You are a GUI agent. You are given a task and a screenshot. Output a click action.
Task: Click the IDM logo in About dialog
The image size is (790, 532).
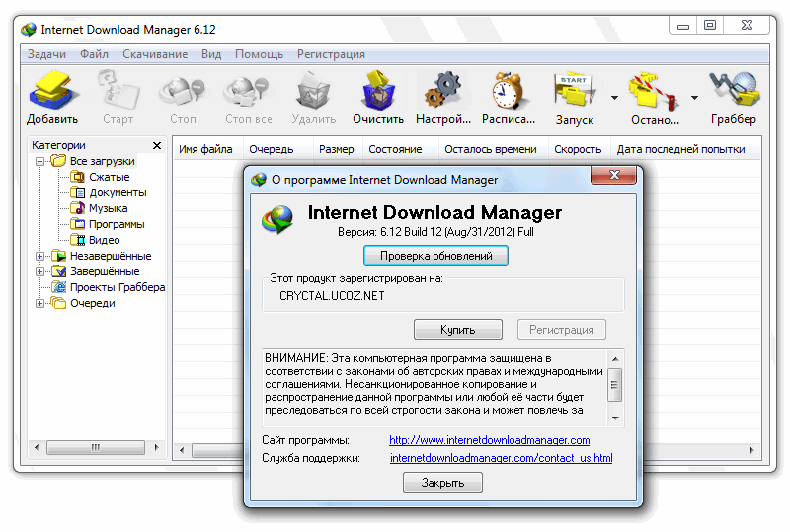click(277, 220)
